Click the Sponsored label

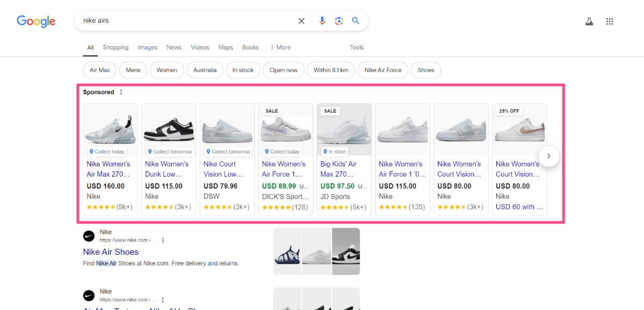pyautogui.click(x=99, y=92)
